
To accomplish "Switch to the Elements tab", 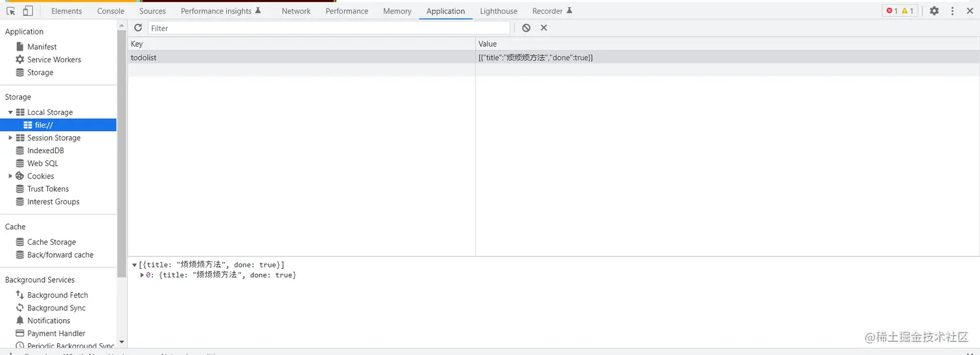I will coord(67,11).
